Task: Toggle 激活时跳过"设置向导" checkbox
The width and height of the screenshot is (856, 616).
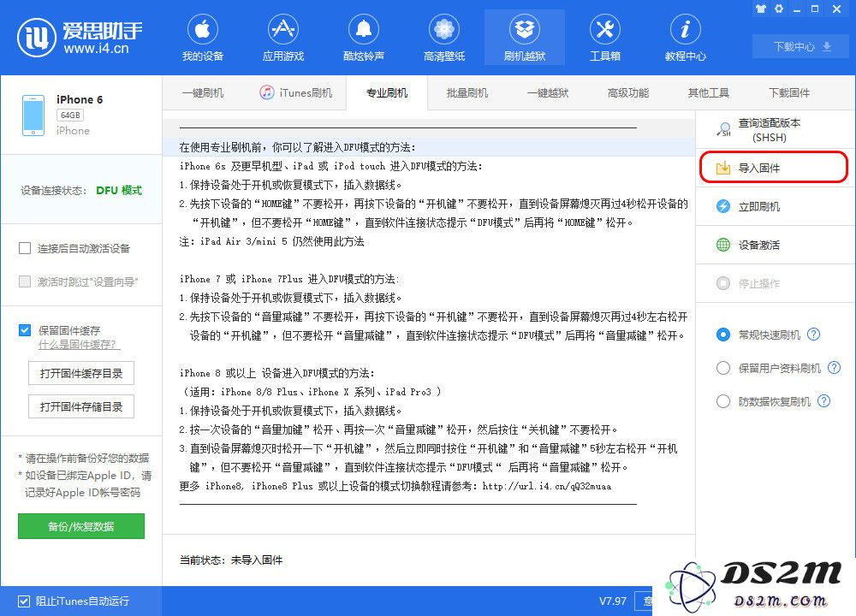Action: 25,281
